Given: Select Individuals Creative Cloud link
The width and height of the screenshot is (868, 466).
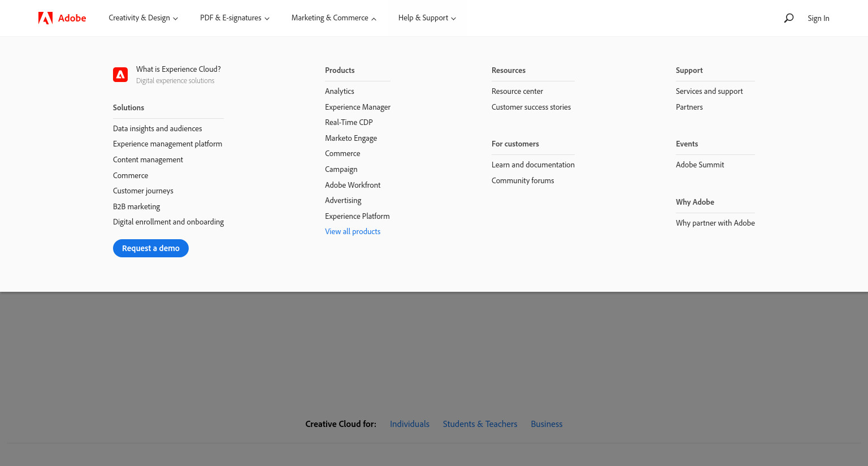Looking at the screenshot, I should click(x=410, y=424).
